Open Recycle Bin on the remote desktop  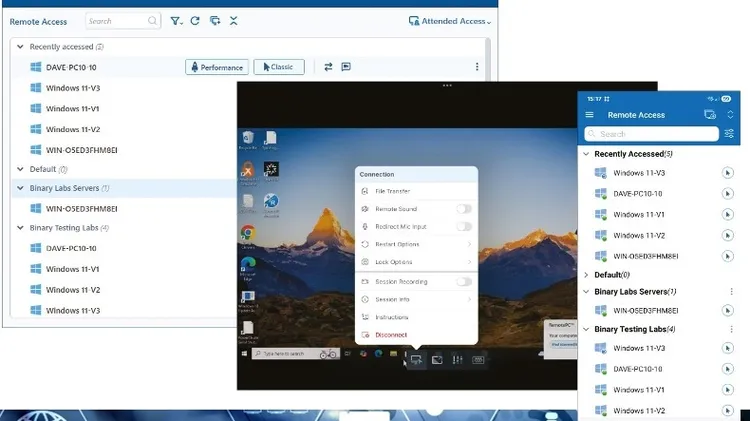click(248, 140)
